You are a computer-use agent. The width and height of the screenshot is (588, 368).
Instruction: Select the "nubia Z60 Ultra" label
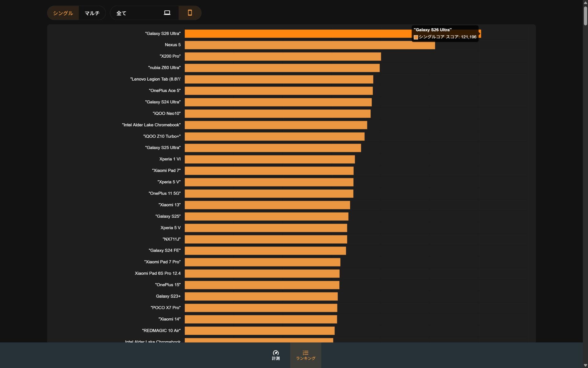164,68
